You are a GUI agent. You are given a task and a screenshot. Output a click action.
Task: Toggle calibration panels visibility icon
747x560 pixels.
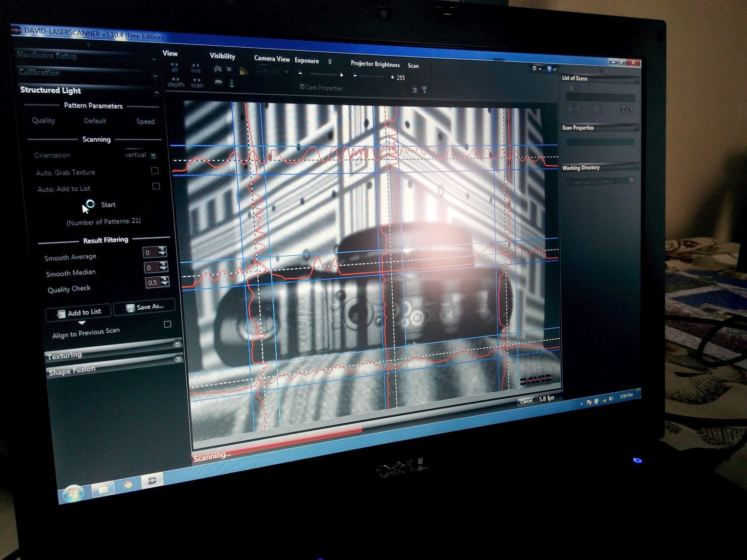click(x=218, y=69)
